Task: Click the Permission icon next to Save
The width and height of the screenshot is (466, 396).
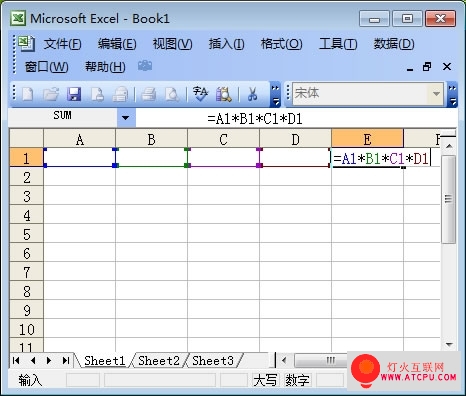Action: click(x=97, y=94)
